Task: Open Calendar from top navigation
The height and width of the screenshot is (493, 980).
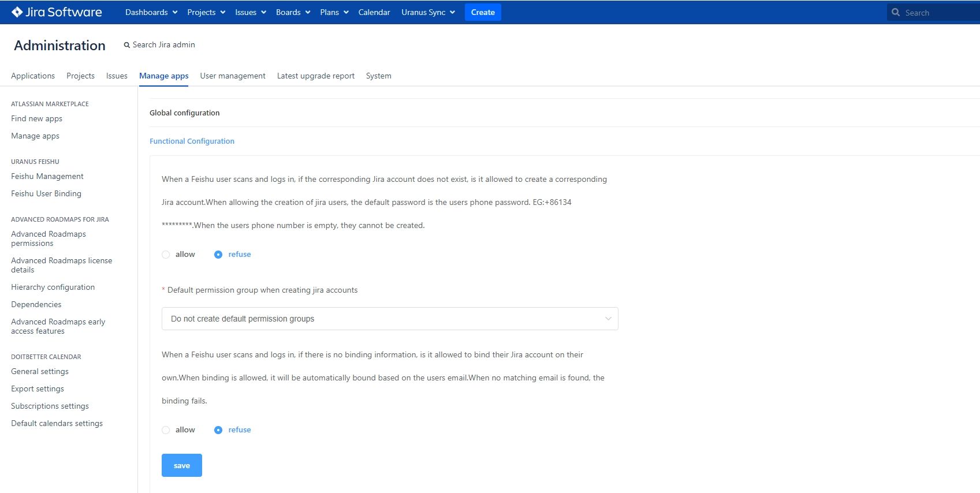Action: [x=374, y=12]
